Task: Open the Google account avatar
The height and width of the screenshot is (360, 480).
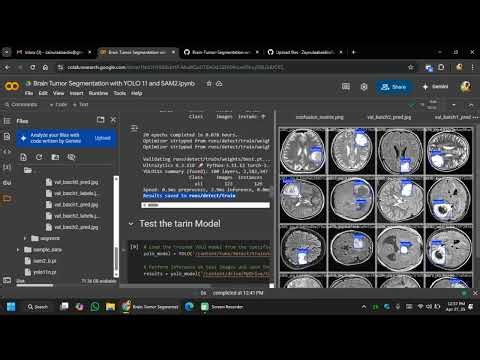Action: click(466, 87)
